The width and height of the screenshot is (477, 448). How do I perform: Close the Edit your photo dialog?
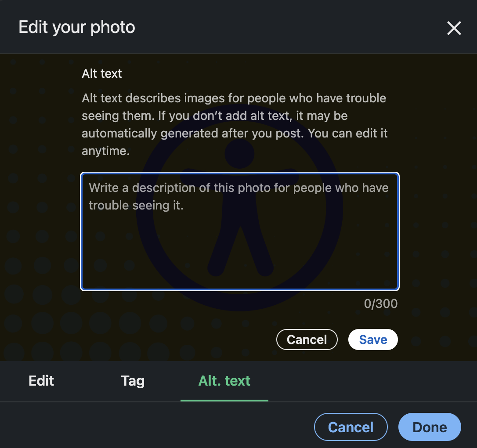pyautogui.click(x=454, y=28)
